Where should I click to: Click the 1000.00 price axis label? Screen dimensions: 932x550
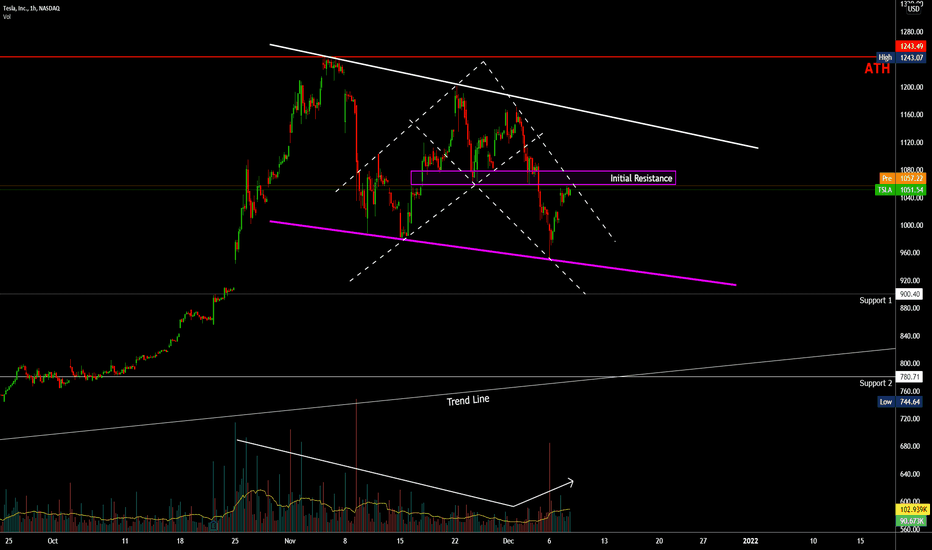click(x=911, y=225)
